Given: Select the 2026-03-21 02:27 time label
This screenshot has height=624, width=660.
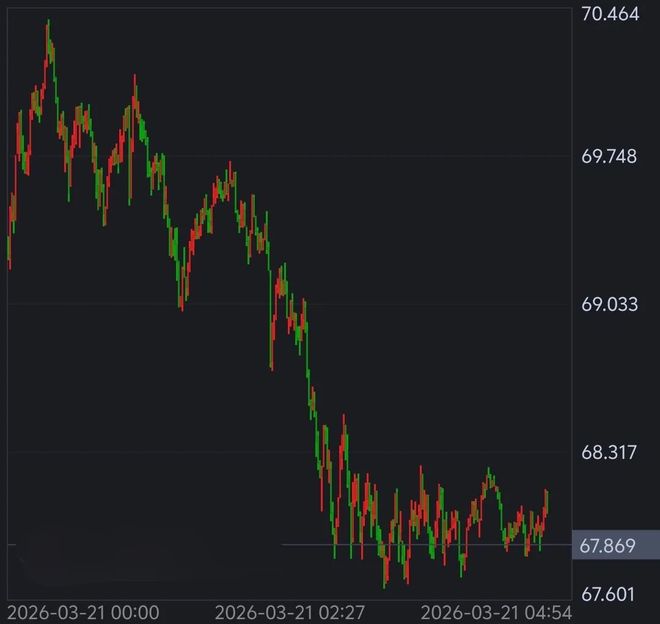Looking at the screenshot, I should pyautogui.click(x=291, y=611).
